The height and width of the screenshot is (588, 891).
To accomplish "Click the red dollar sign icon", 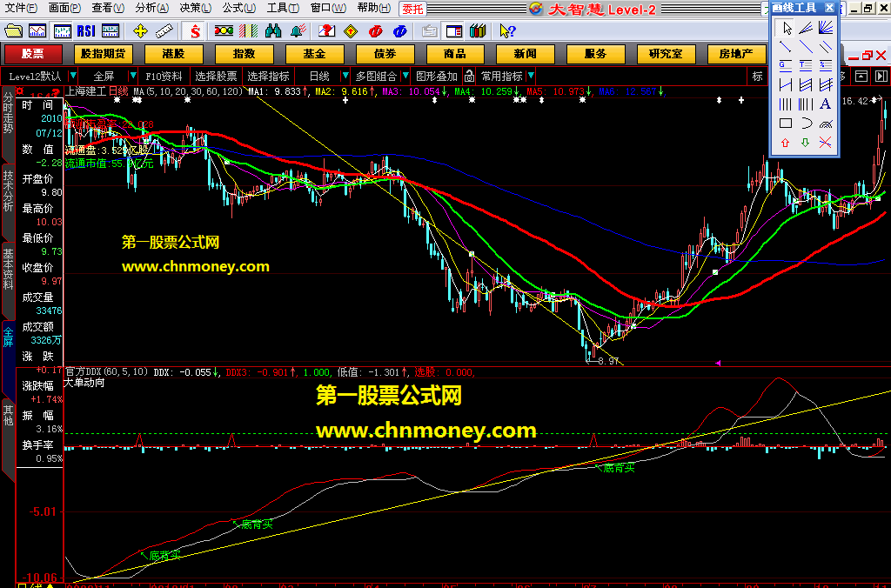I will (195, 30).
